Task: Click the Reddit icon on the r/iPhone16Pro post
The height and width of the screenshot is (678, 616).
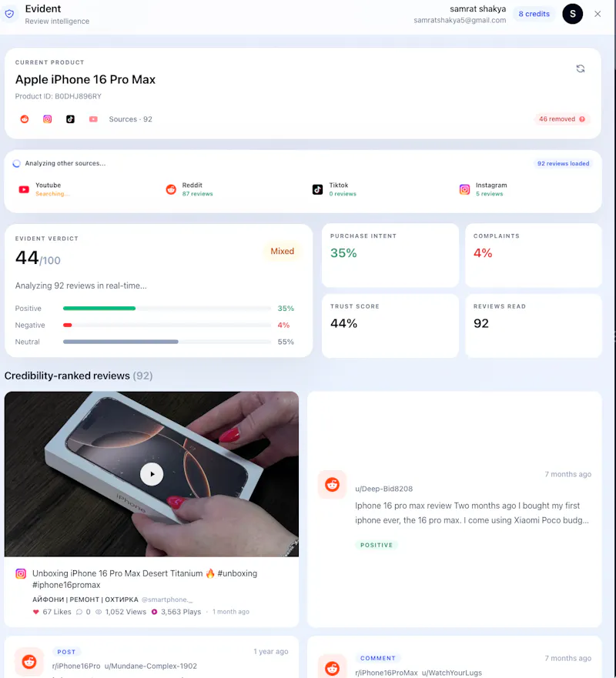Action: tap(29, 662)
